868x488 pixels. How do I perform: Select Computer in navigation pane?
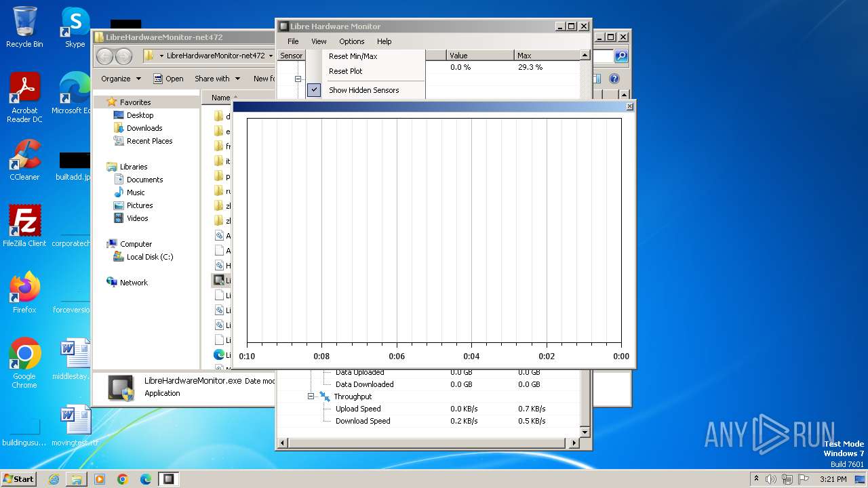[136, 244]
